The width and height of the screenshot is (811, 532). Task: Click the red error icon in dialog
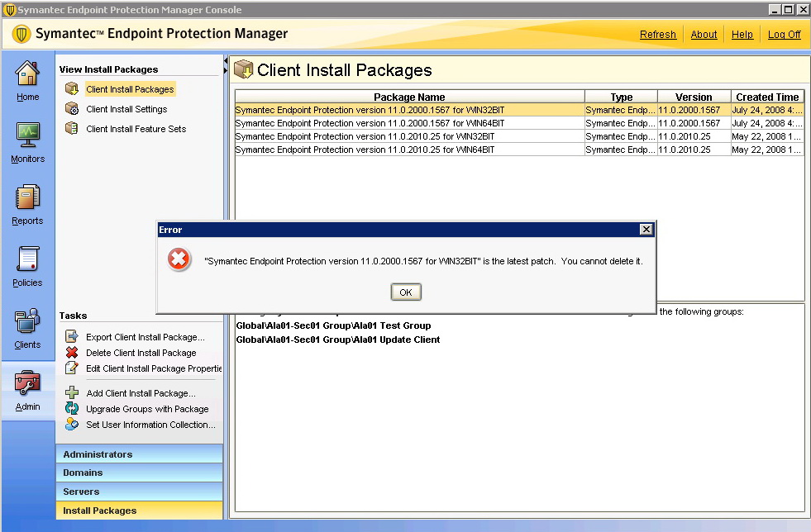(179, 259)
